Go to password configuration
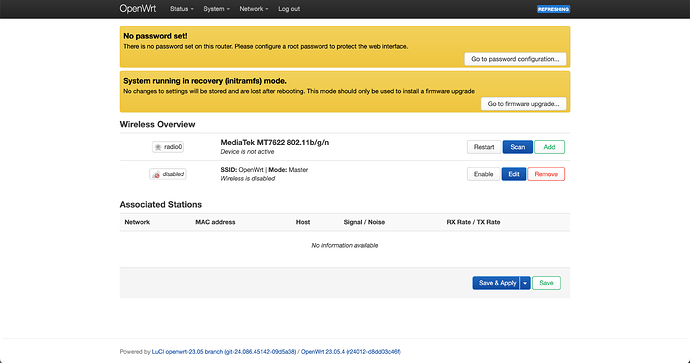This screenshot has width=690, height=363. (515, 59)
